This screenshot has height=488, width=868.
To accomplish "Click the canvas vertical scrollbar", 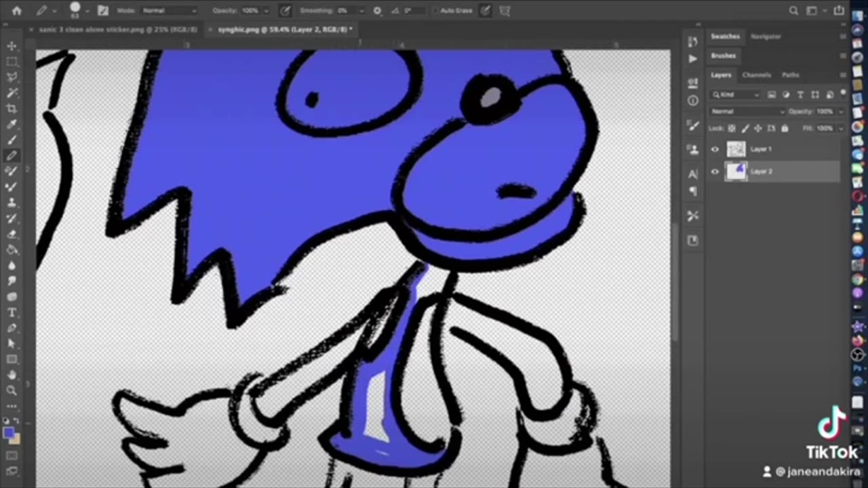I will [x=675, y=283].
